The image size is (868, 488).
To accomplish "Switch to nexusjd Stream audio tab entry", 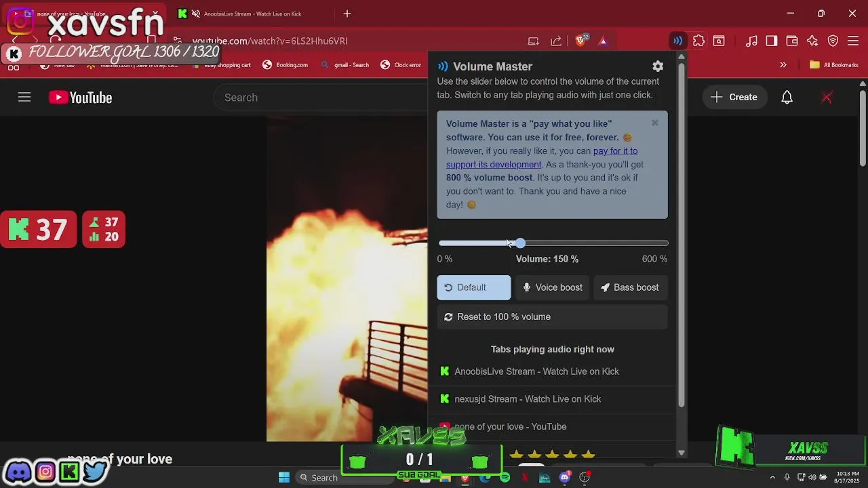I will [x=553, y=399].
